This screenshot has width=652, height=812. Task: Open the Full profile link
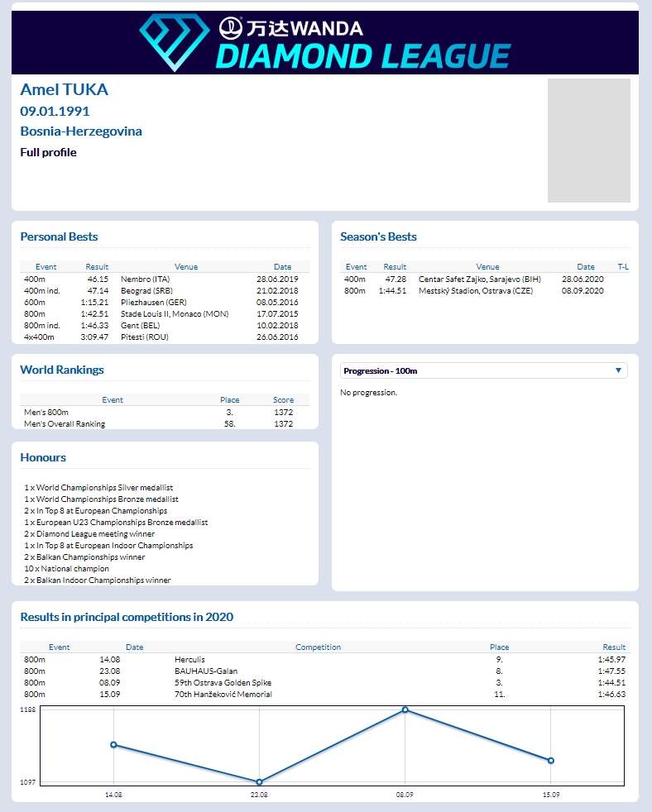[48, 152]
